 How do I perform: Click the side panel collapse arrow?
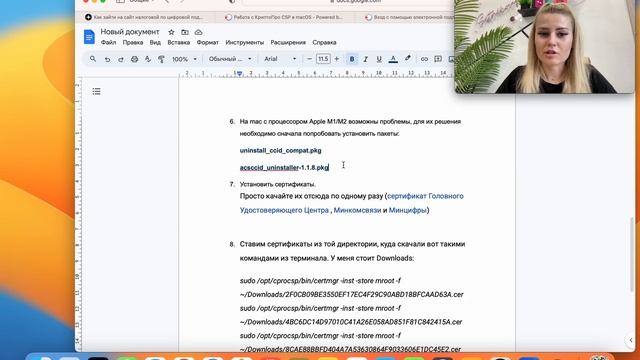click(631, 340)
